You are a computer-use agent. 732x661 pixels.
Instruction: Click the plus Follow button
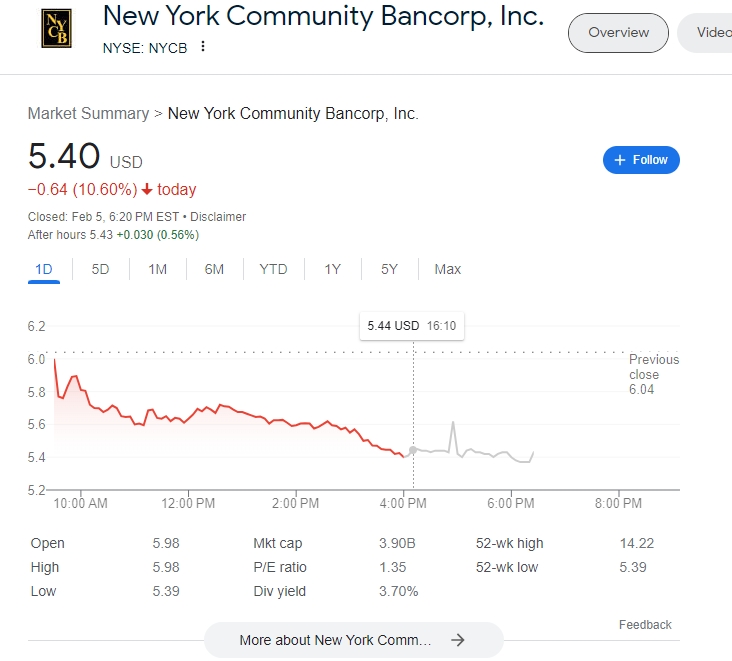click(x=641, y=160)
